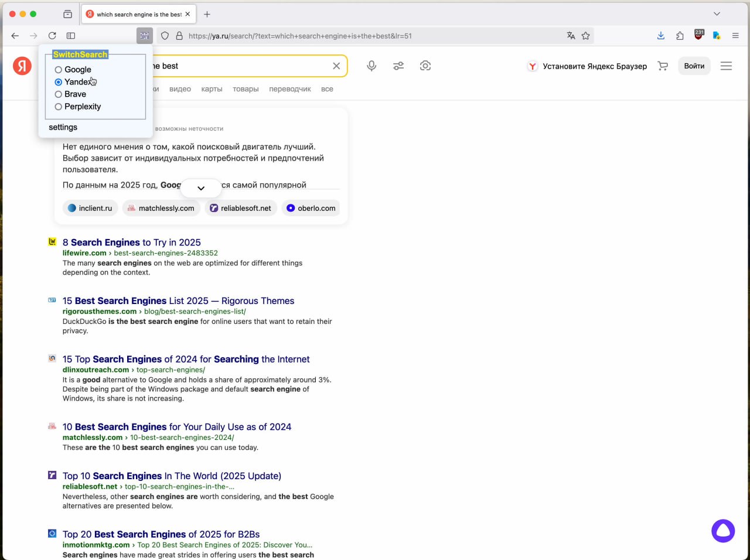Open the все tab

point(327,89)
